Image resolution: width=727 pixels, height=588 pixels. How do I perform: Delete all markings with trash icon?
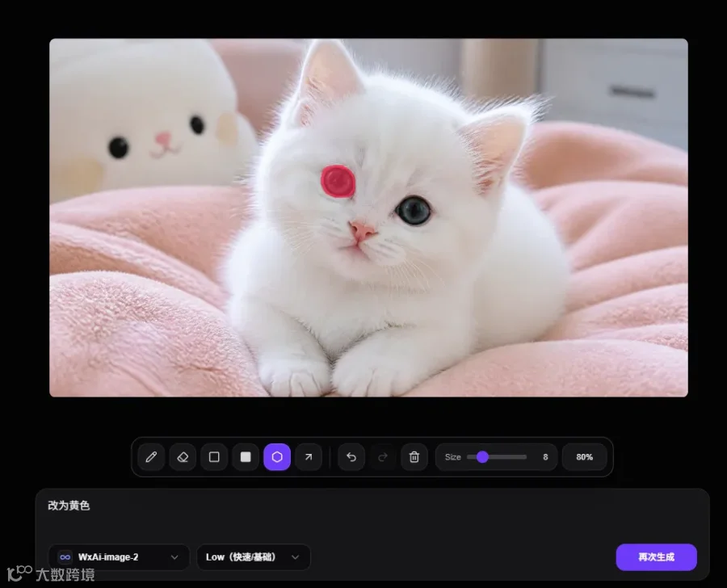click(x=414, y=457)
